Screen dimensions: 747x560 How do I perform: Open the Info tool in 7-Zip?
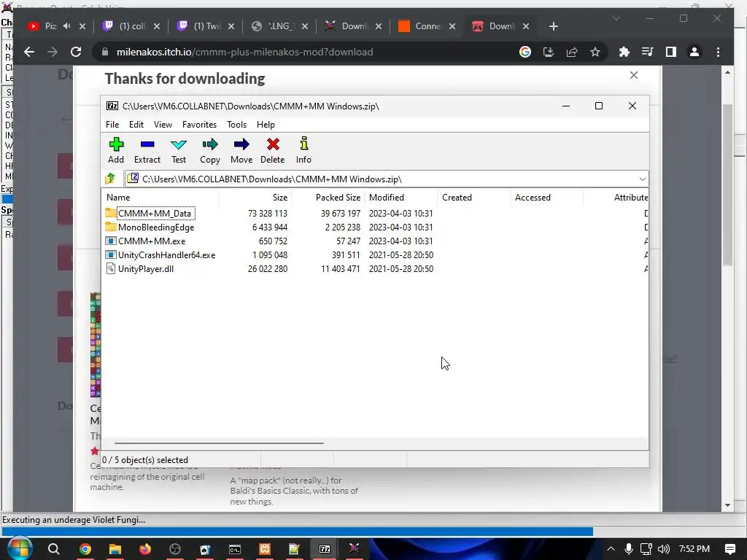(x=303, y=150)
